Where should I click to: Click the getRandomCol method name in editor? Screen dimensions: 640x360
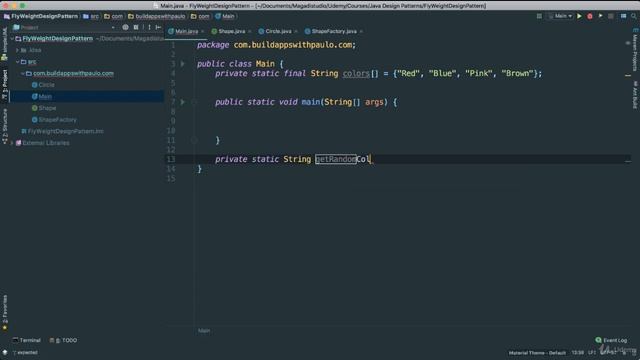[x=343, y=160]
